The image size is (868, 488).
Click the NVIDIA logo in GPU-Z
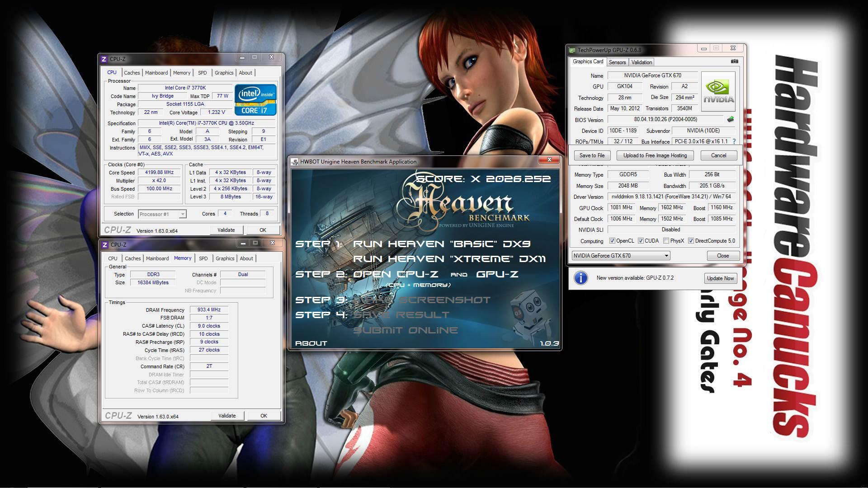click(718, 91)
